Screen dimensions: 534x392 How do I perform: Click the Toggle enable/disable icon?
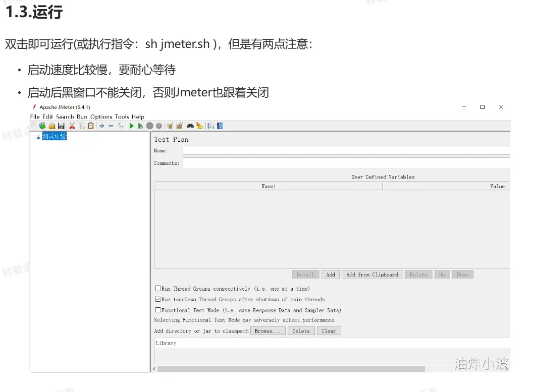[120, 126]
